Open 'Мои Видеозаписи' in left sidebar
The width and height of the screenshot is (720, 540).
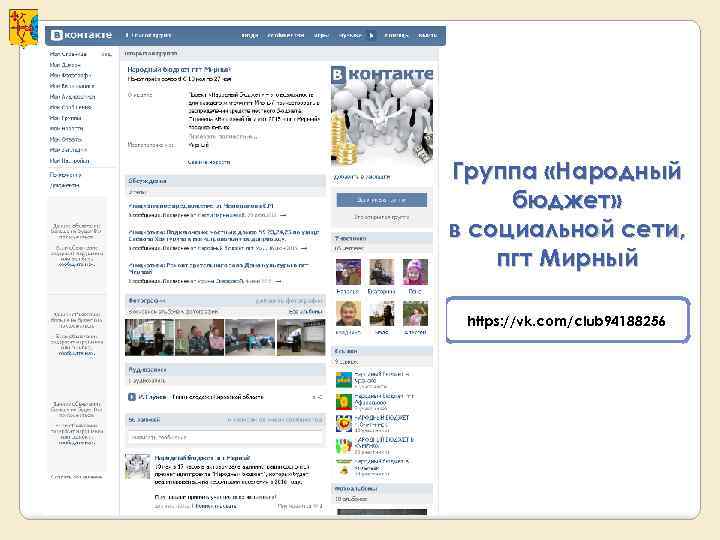coord(72,86)
